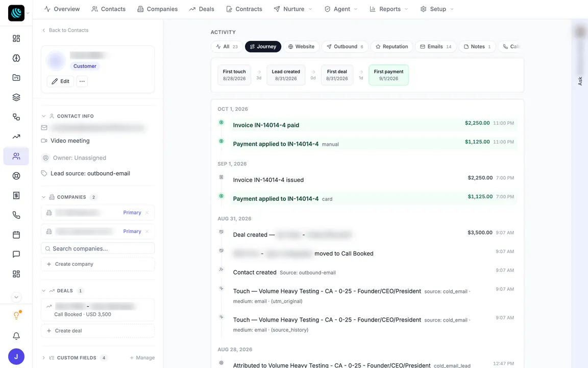Collapse the Contact Info section
The image size is (588, 368).
[x=43, y=116]
